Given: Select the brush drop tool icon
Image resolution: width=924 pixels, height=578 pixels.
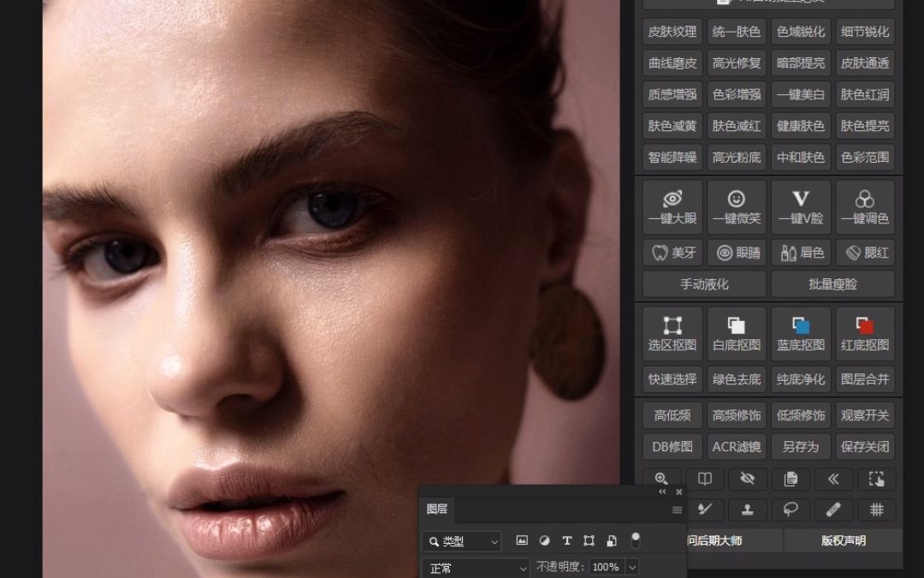Looking at the screenshot, I should (704, 509).
